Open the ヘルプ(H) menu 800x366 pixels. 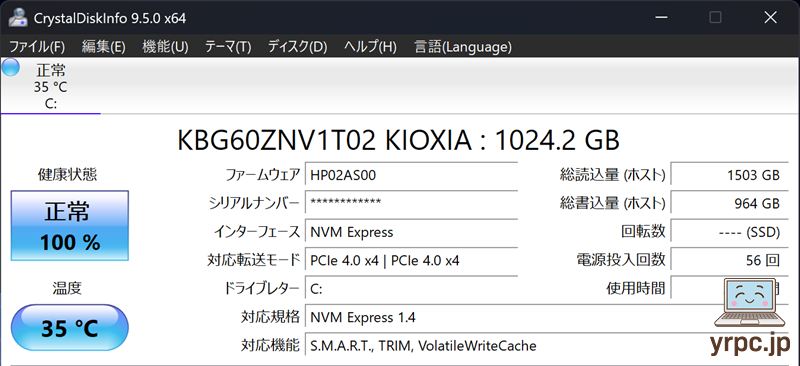pos(370,47)
